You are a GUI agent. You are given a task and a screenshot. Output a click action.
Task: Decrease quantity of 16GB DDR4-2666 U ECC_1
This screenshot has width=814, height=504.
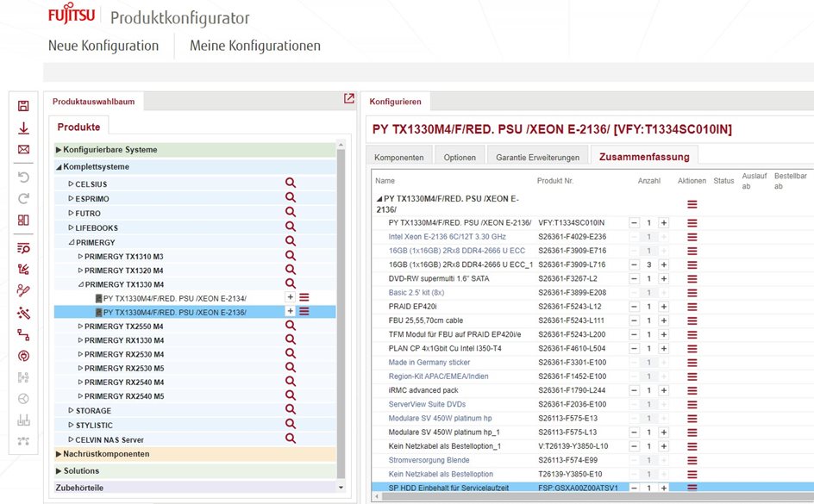(635, 265)
